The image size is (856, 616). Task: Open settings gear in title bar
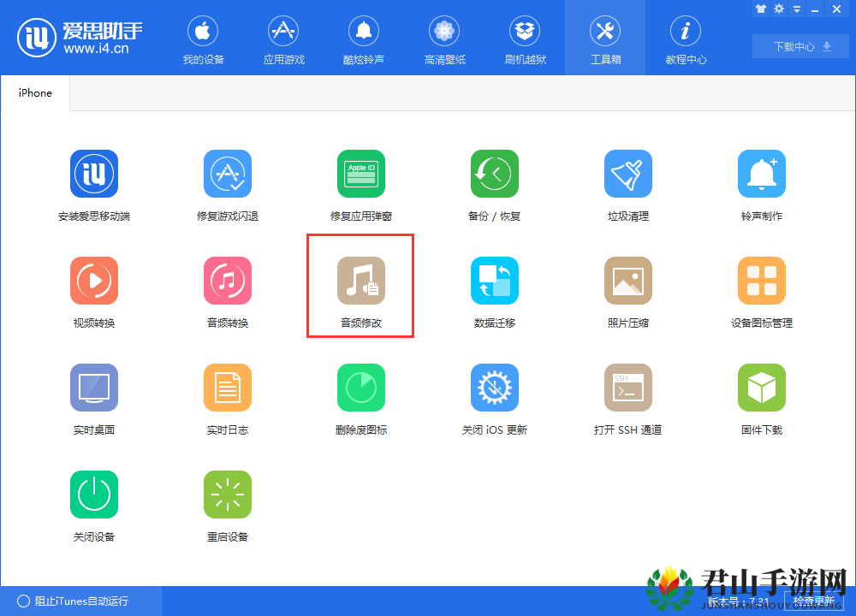pyautogui.click(x=779, y=9)
